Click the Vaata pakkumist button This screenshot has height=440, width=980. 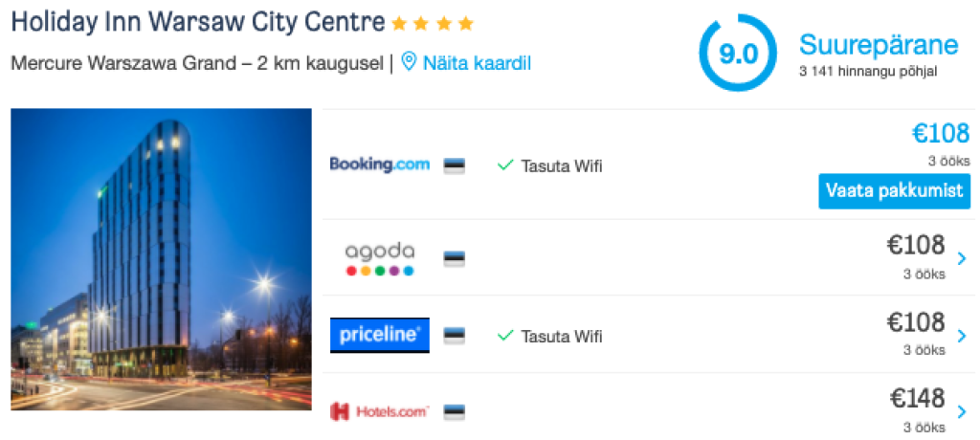pyautogui.click(x=894, y=190)
